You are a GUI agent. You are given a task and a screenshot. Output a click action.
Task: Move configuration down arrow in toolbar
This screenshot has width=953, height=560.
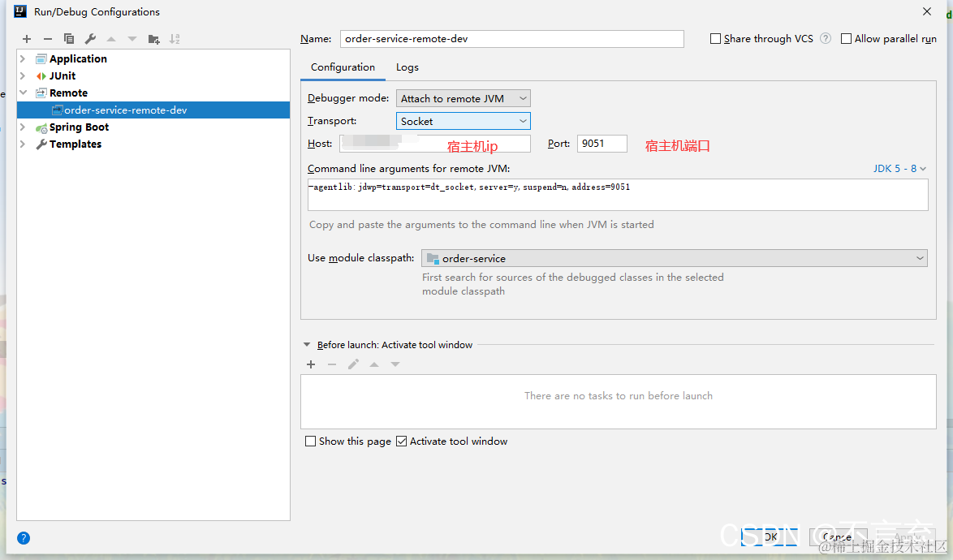(132, 39)
